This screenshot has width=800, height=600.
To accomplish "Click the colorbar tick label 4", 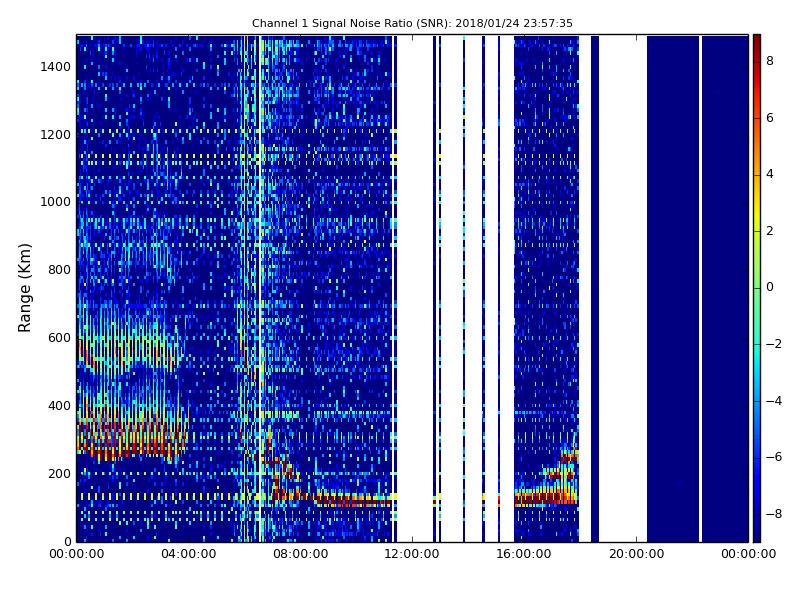I will point(770,174).
